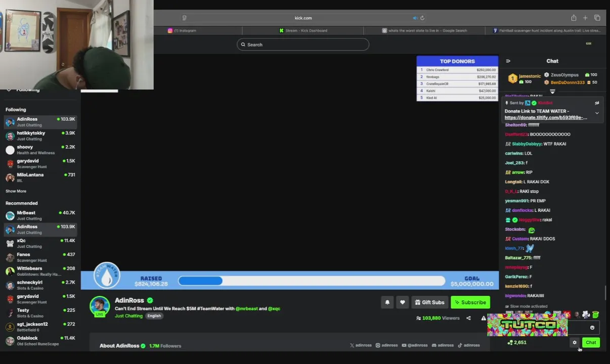Switch to the Instagram browser tab
Screen dimensions: 610x364
pos(182,30)
